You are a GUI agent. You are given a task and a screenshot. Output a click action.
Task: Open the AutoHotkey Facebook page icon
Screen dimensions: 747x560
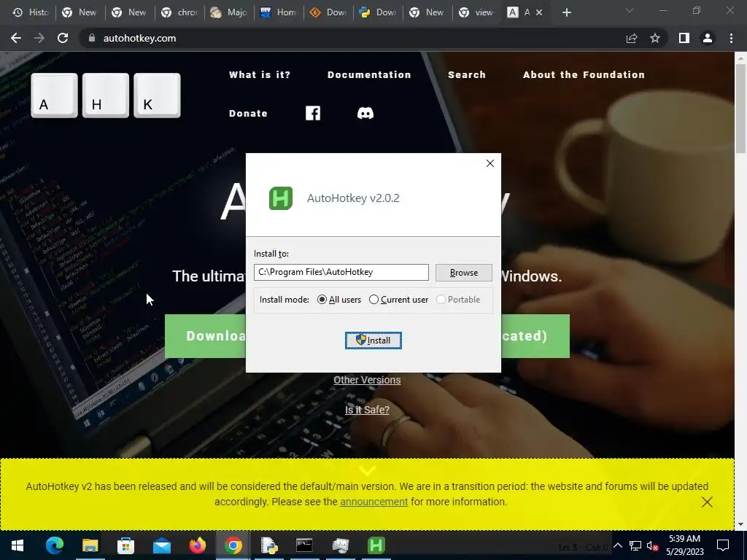(x=313, y=113)
